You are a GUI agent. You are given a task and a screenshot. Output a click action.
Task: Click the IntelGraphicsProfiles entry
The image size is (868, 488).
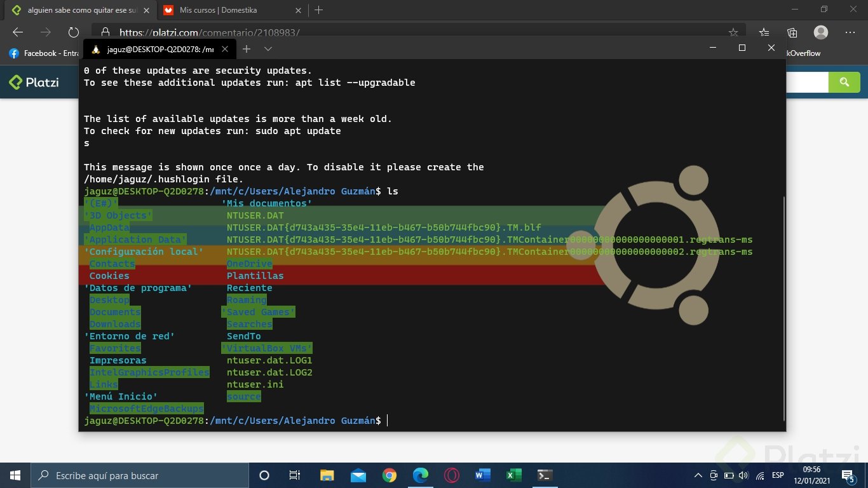149,372
